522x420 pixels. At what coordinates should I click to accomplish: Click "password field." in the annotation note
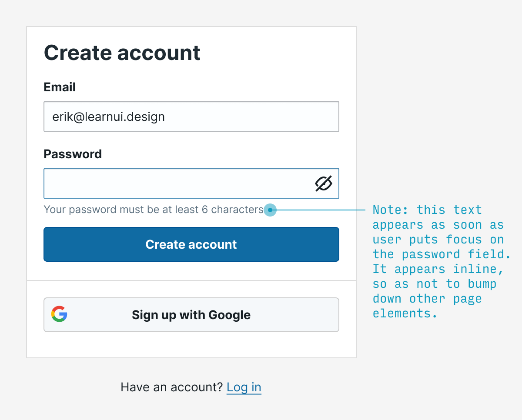pyautogui.click(x=456, y=254)
